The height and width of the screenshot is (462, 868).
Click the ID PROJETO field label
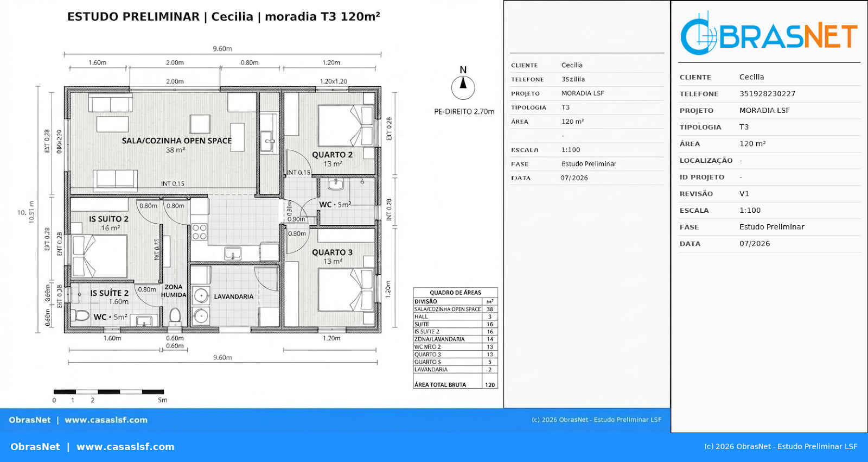[702, 177]
